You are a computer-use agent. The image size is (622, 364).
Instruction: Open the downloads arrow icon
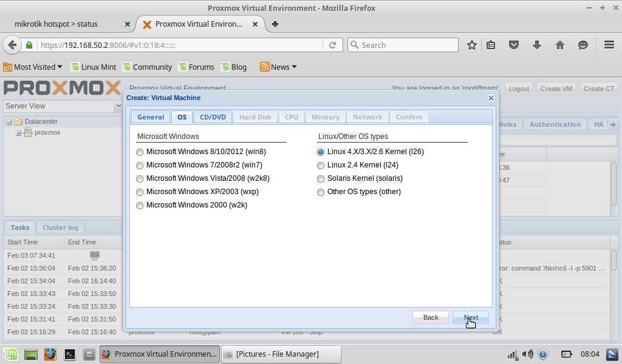[537, 45]
